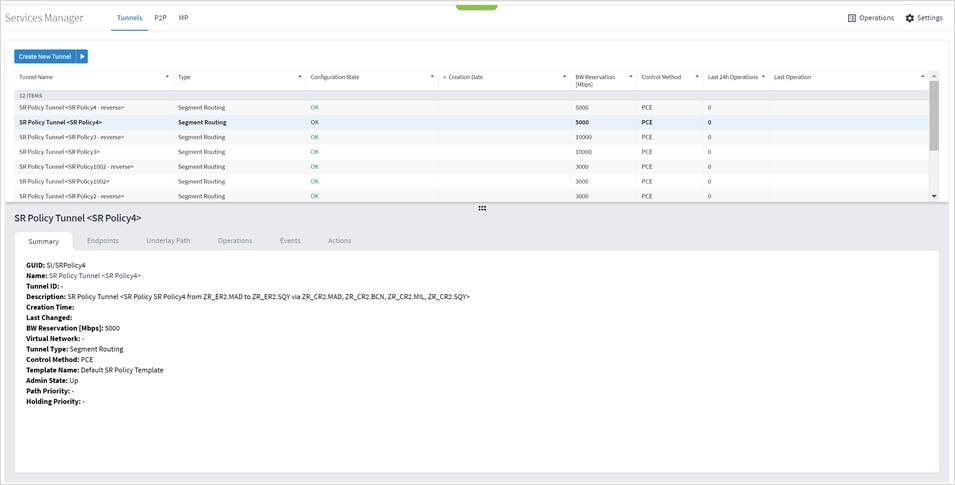Open the Underlay Path tab
The image size is (955, 485).
(168, 241)
